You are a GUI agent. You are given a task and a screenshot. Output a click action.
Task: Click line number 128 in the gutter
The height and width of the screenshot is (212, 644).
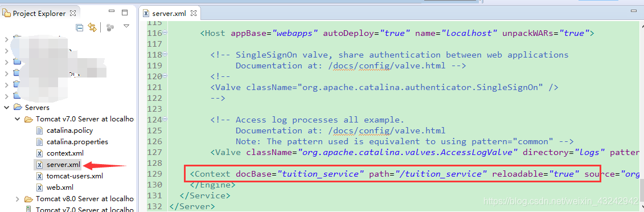154,164
